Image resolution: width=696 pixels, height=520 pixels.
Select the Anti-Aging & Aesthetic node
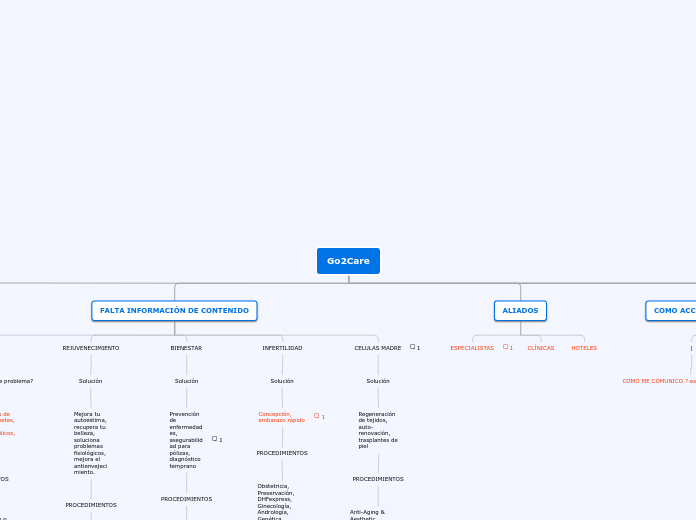point(368,515)
